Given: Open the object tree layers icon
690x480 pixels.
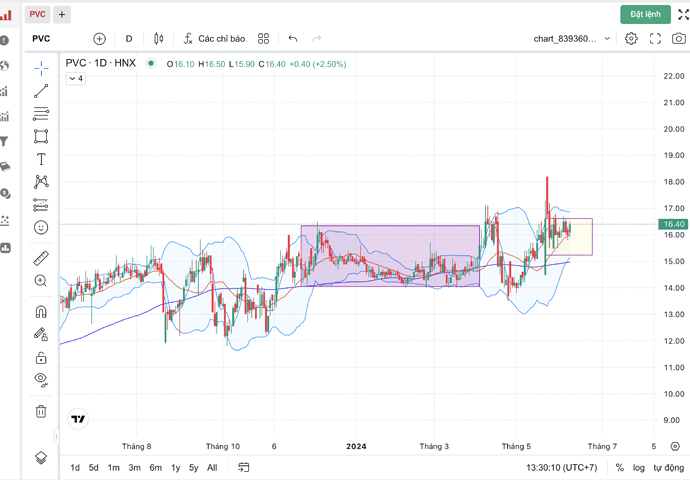Looking at the screenshot, I should tap(41, 458).
